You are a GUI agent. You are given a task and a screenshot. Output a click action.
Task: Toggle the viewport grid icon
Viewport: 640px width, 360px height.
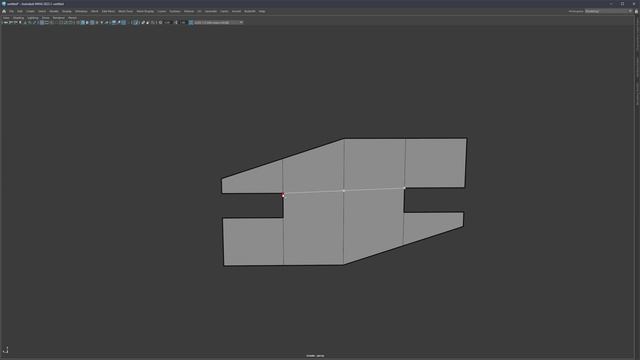pyautogui.click(x=42, y=22)
